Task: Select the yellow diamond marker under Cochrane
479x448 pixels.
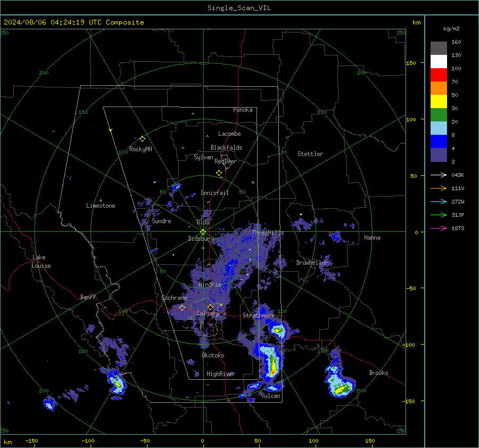Action: pyautogui.click(x=182, y=307)
